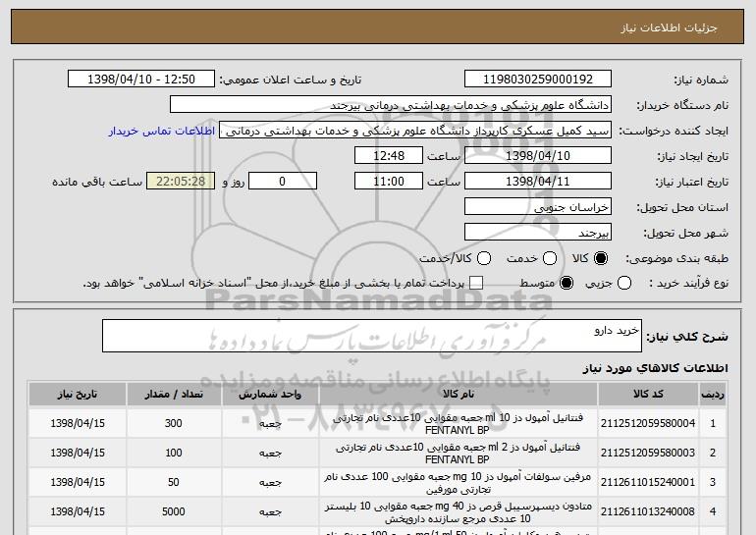Click the delivery city field بیرجند
This screenshot has width=756, height=535.
pos(538,233)
